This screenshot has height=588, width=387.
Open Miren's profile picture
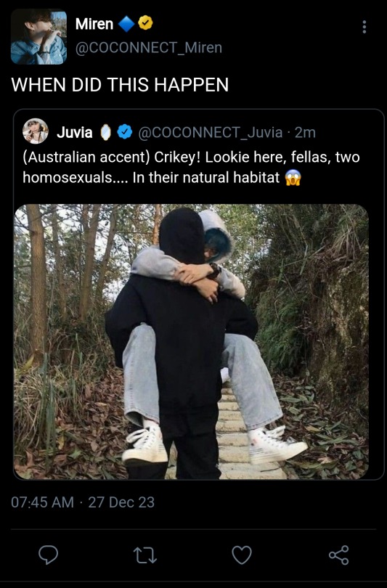(x=38, y=37)
